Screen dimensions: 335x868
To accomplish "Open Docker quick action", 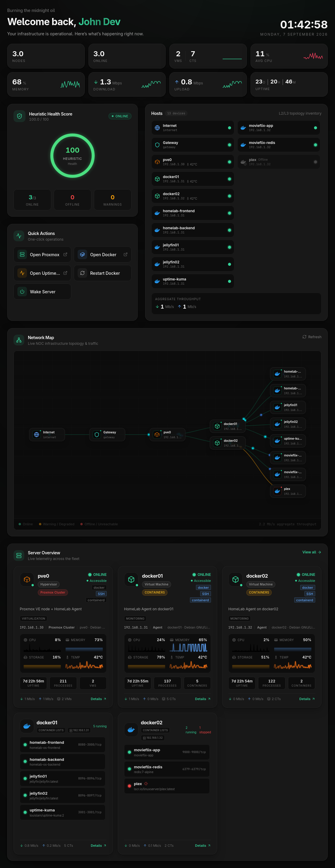I will coord(102,254).
